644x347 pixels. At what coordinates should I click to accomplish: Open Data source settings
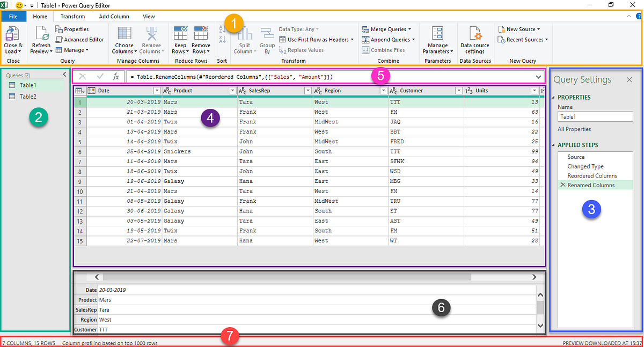pos(474,40)
